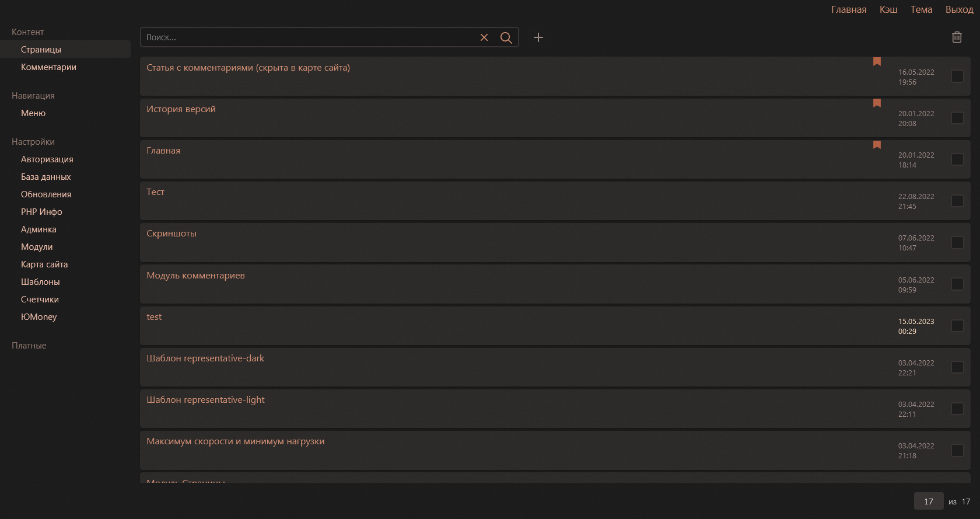Click the trash delete icon
Viewport: 980px width, 519px height.
pos(957,37)
